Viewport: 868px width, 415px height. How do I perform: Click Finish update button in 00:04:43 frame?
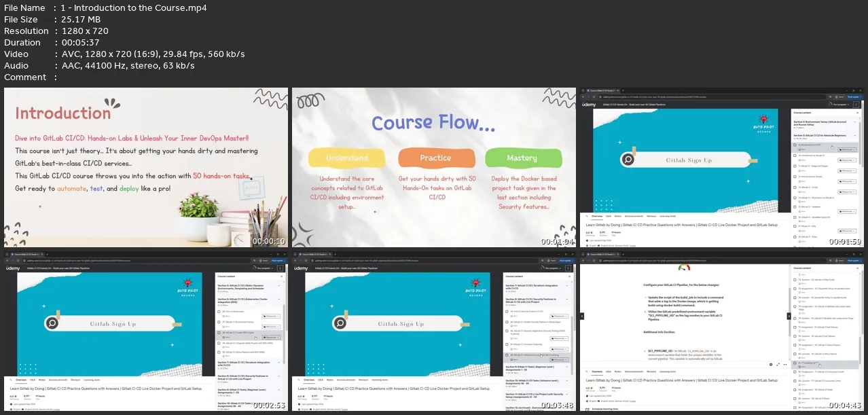click(x=854, y=260)
